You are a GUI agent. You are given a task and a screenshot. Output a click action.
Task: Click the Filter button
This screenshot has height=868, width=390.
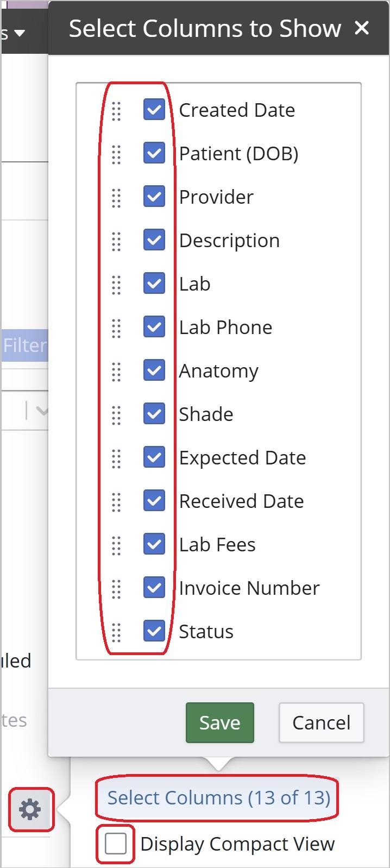[25, 345]
